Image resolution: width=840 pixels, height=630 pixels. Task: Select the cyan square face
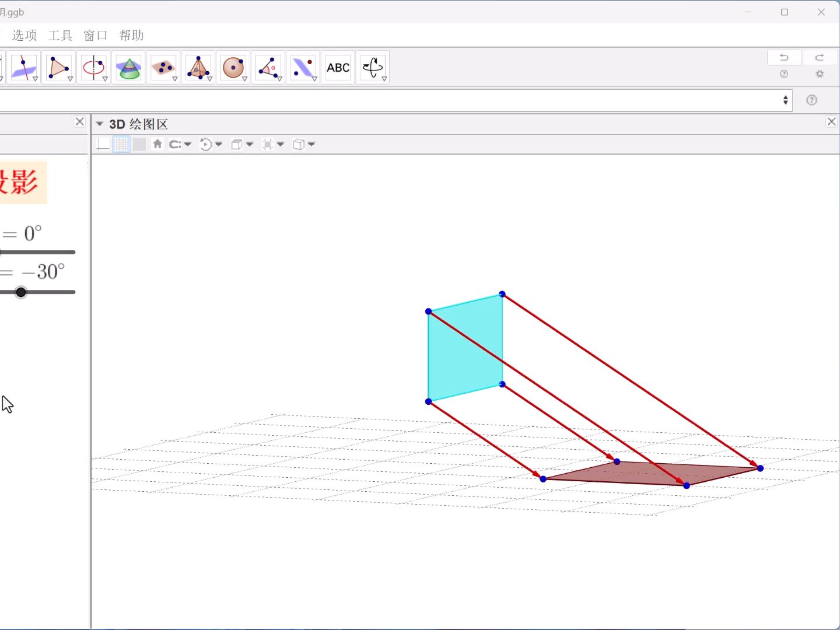point(465,348)
